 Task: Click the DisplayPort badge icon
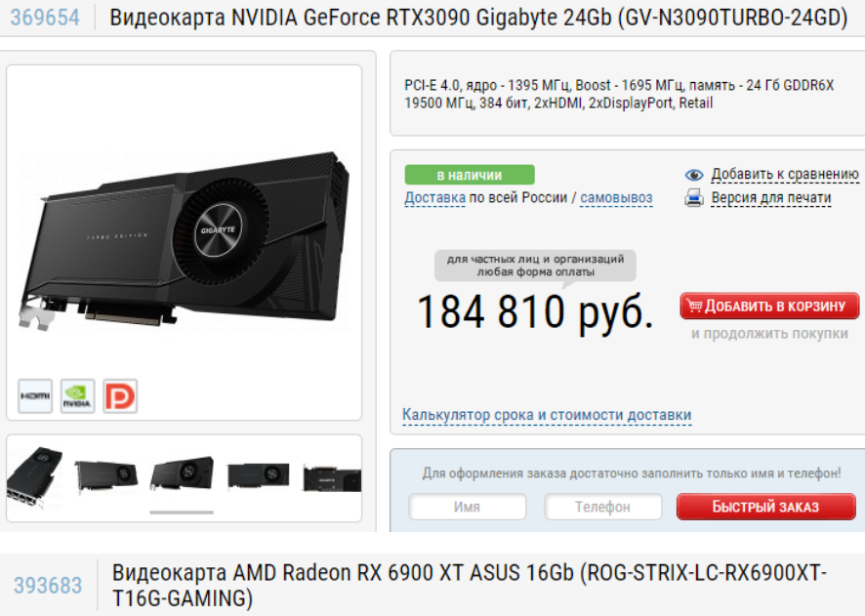click(120, 396)
